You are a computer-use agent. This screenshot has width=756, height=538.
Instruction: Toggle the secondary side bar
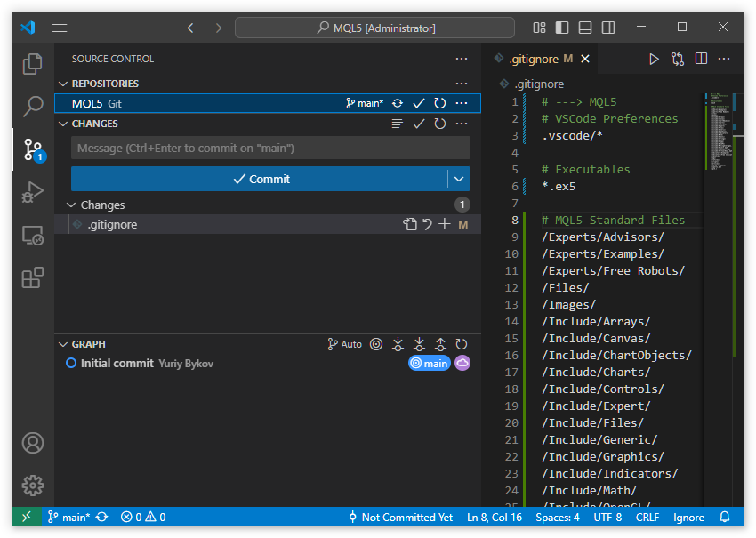[608, 28]
